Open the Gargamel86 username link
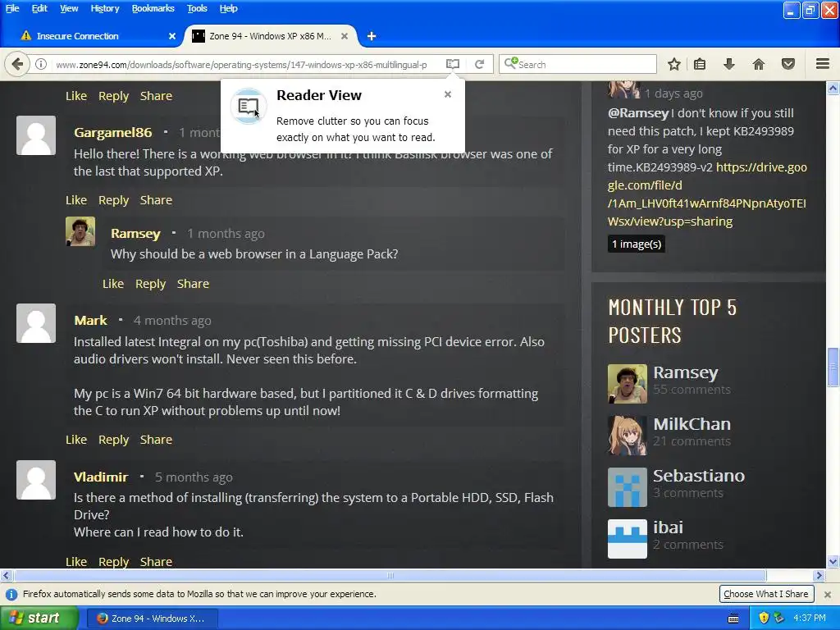Screen dimensions: 840x630 click(x=112, y=132)
